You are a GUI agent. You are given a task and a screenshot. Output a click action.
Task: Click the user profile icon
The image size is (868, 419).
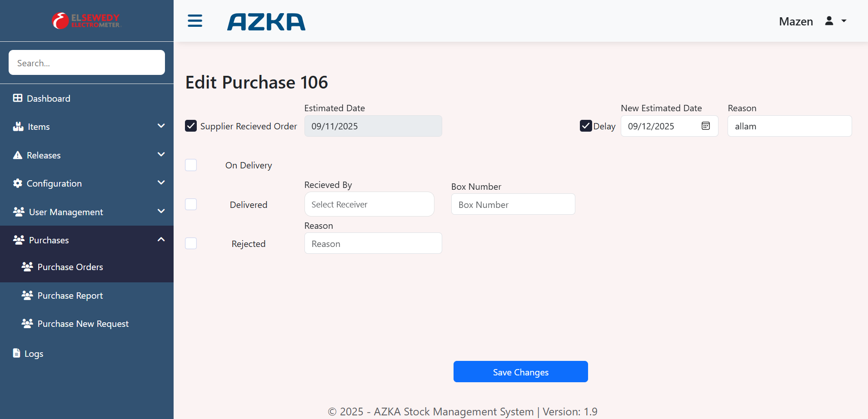(829, 21)
